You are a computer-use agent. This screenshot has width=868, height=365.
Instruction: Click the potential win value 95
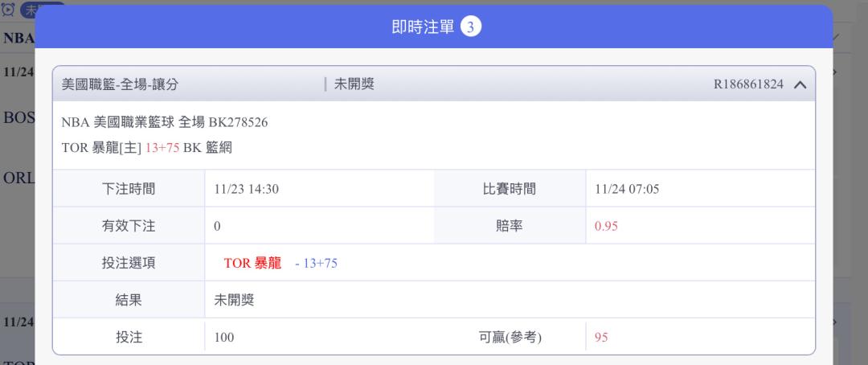coord(600,337)
